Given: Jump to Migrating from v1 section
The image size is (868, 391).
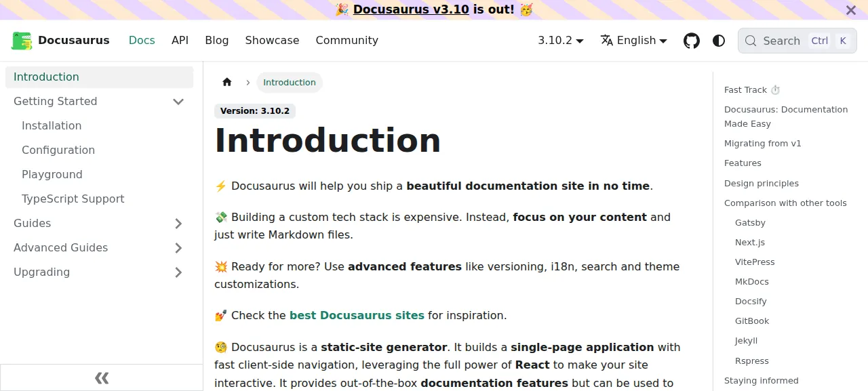Looking at the screenshot, I should pos(763,144).
